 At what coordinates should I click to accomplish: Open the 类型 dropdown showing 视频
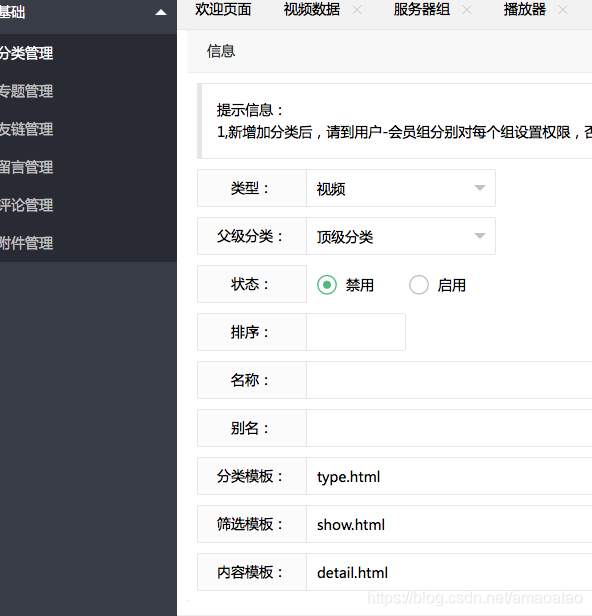pyautogui.click(x=401, y=188)
